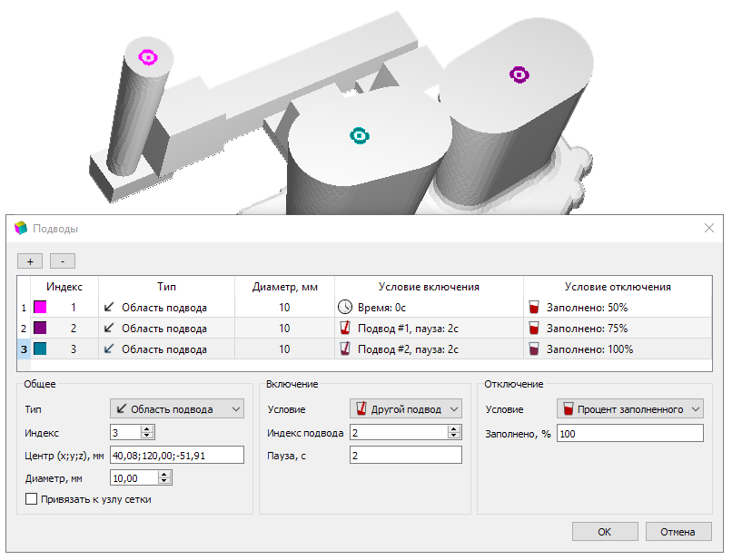The height and width of the screenshot is (560, 732).
Task: Open the Тип dropdown (Область подвода)
Action: pyautogui.click(x=177, y=408)
